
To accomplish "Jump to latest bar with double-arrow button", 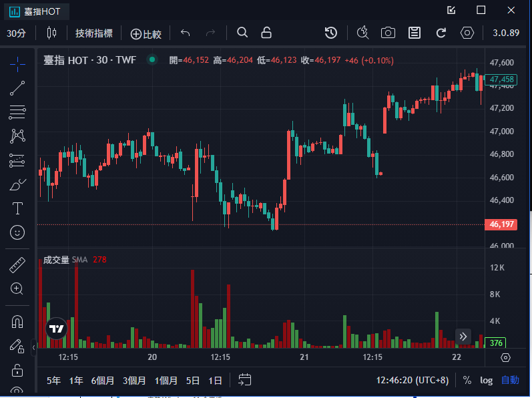I will (463, 337).
